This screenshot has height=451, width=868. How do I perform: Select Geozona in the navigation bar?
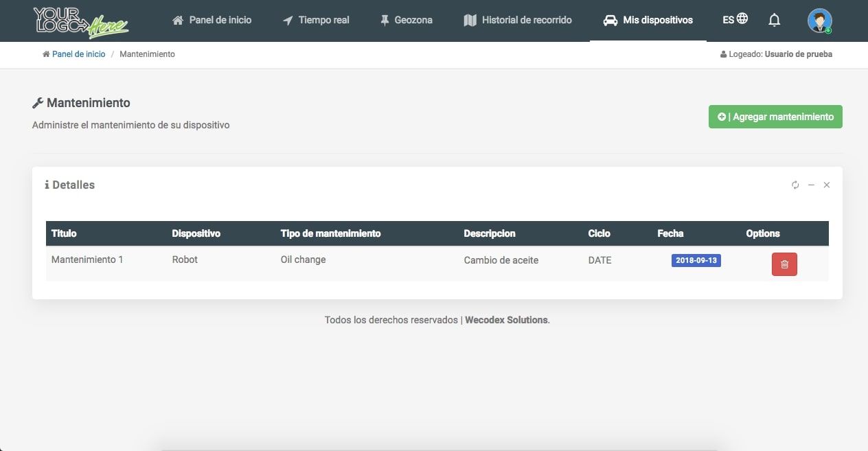coord(406,20)
